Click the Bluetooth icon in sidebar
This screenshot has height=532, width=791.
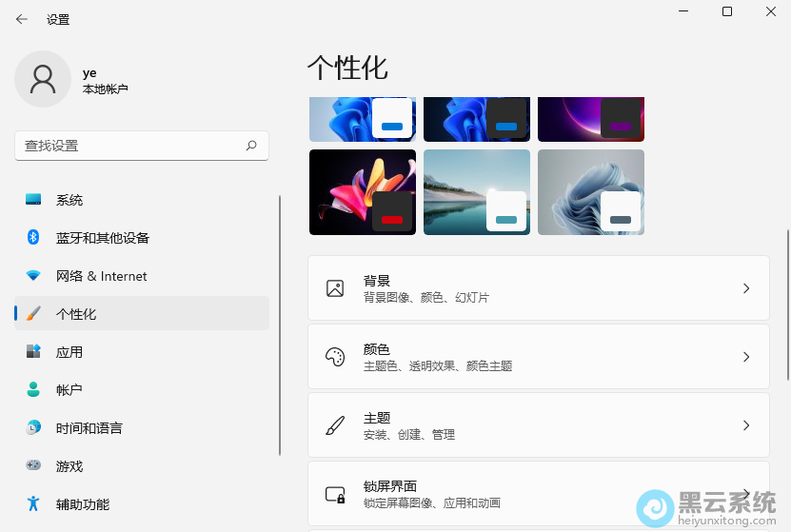click(33, 238)
